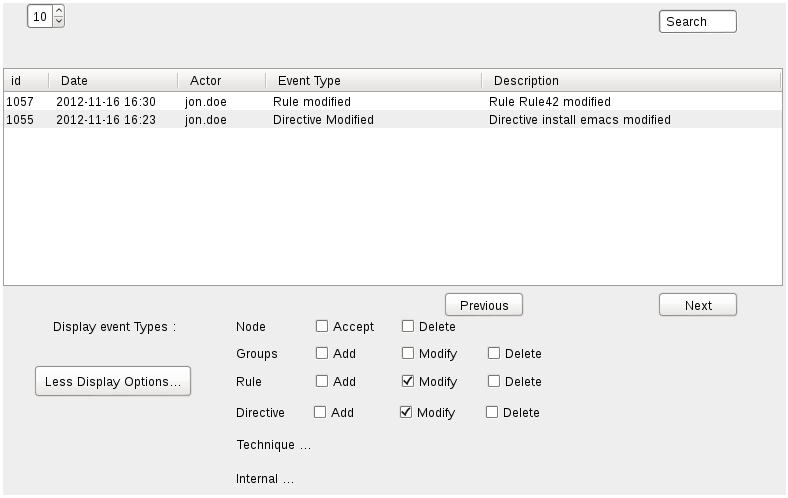
Task: Expand the Technique event types
Action: (x=273, y=445)
